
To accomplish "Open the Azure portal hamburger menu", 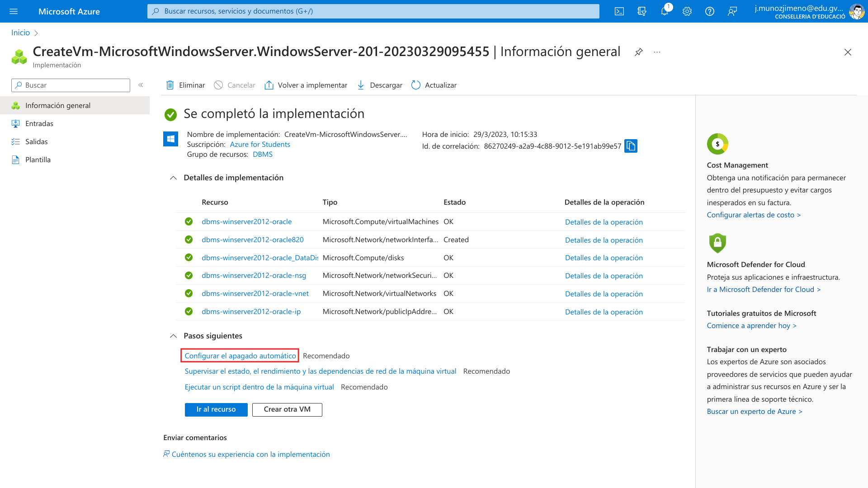I will pyautogui.click(x=14, y=11).
